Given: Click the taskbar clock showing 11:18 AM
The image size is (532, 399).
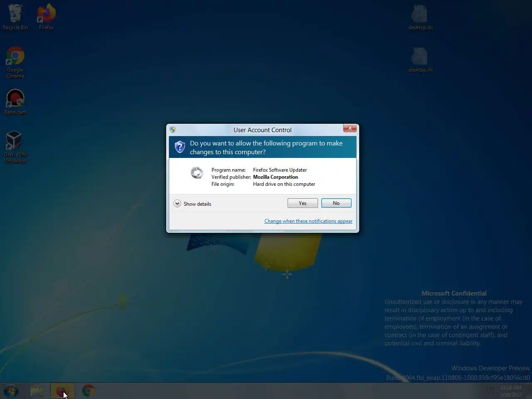Looking at the screenshot, I should pyautogui.click(x=511, y=391).
